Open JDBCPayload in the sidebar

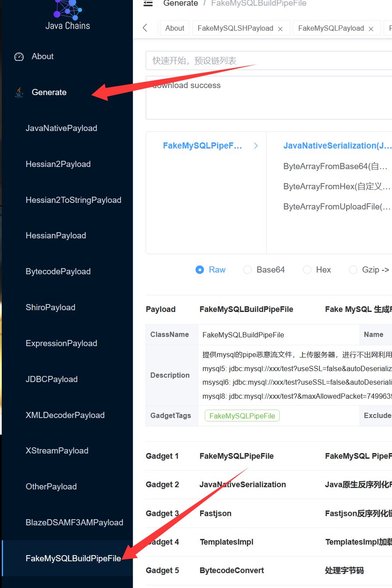(52, 379)
